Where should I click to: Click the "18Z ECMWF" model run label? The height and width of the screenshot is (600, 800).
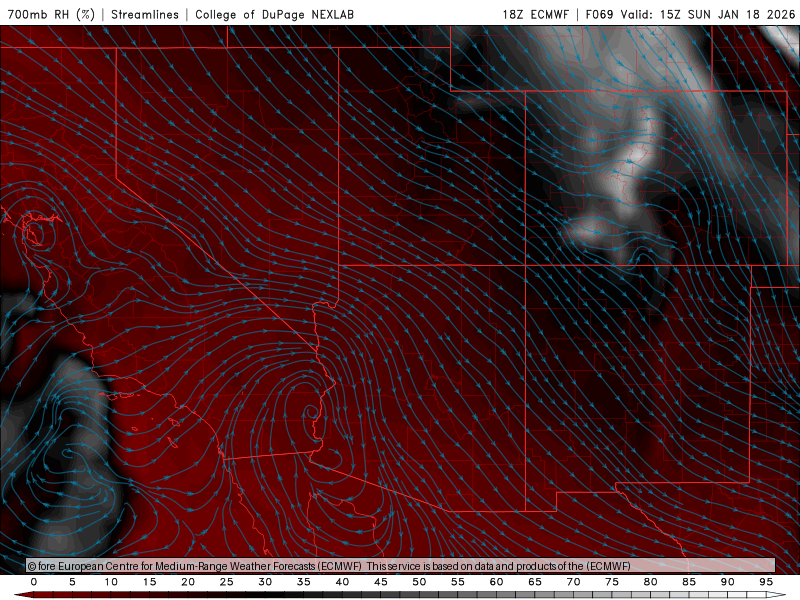pyautogui.click(x=535, y=14)
